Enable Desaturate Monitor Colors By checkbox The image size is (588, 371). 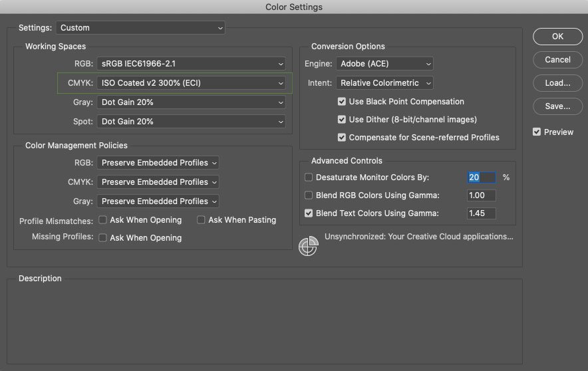[x=309, y=178]
